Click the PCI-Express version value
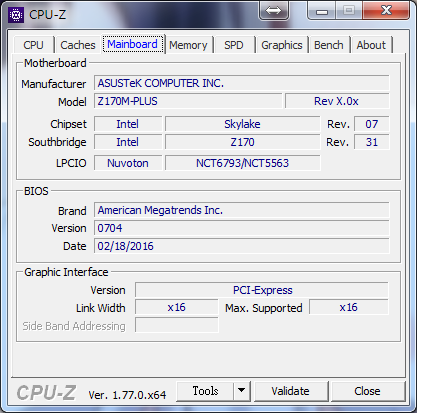 click(262, 290)
